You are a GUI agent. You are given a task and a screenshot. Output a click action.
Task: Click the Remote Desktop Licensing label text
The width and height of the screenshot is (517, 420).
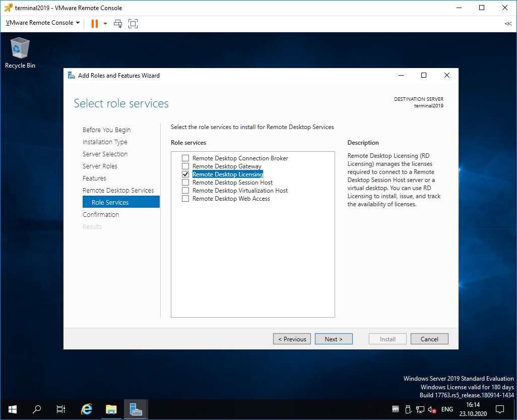[x=227, y=174]
